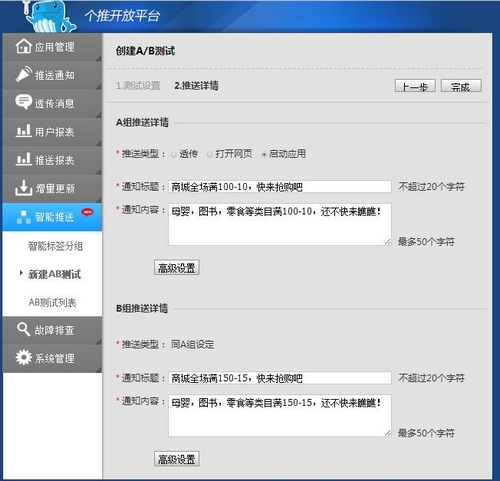The width and height of the screenshot is (500, 481).
Task: Select the 透传 push type radio button
Action: (174, 155)
